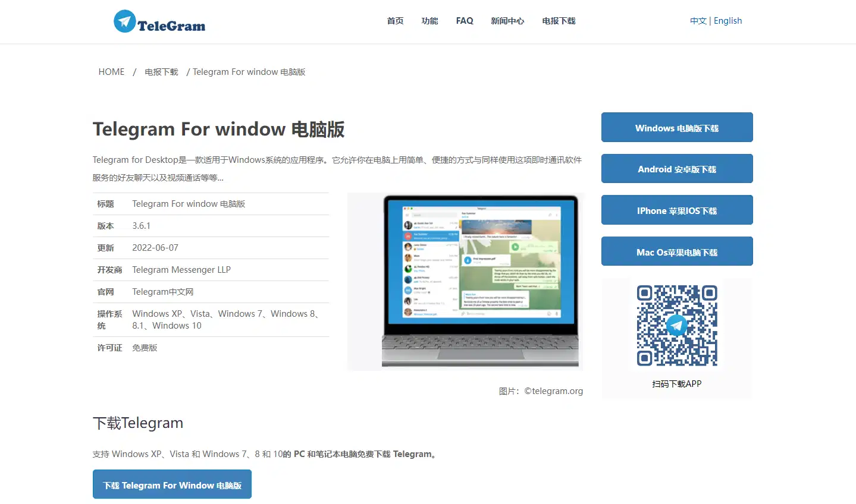Select 电报下载 in the top navigation
Image resolution: width=856 pixels, height=504 pixels.
pyautogui.click(x=559, y=21)
